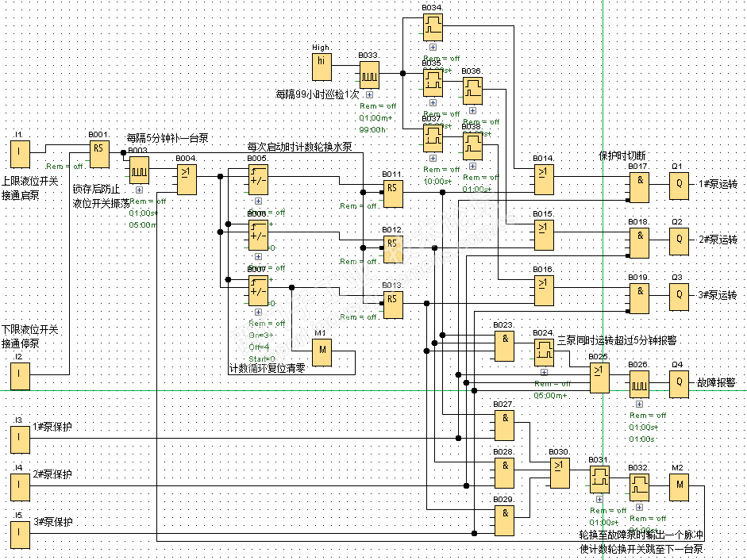
Task: Select the I1 input block
Action: pos(20,154)
